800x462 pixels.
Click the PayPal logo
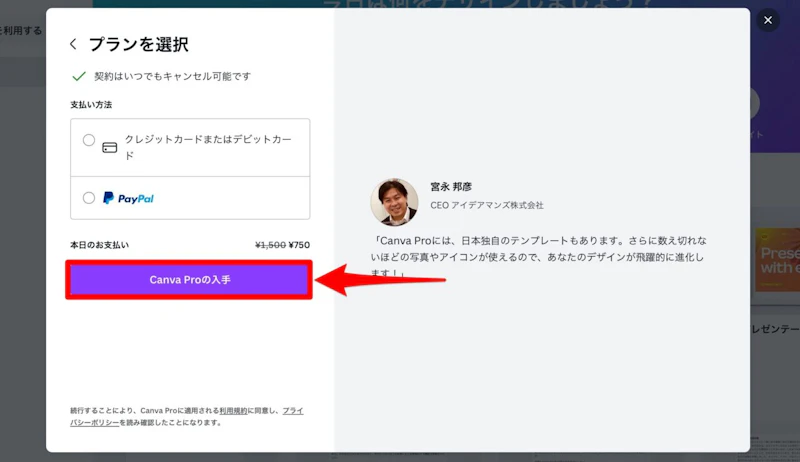(128, 198)
